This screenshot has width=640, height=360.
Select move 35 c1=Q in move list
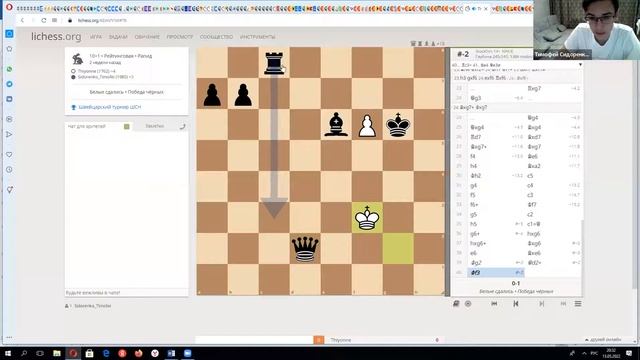[553, 224]
